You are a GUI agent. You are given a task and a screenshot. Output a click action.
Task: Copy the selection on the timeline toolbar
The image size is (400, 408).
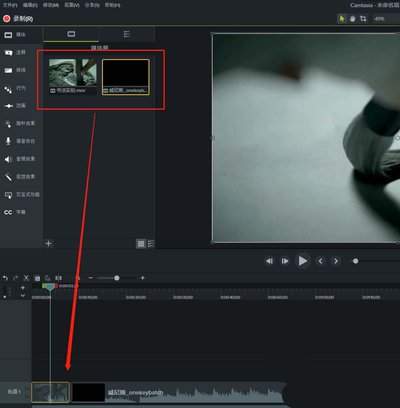coord(37,278)
